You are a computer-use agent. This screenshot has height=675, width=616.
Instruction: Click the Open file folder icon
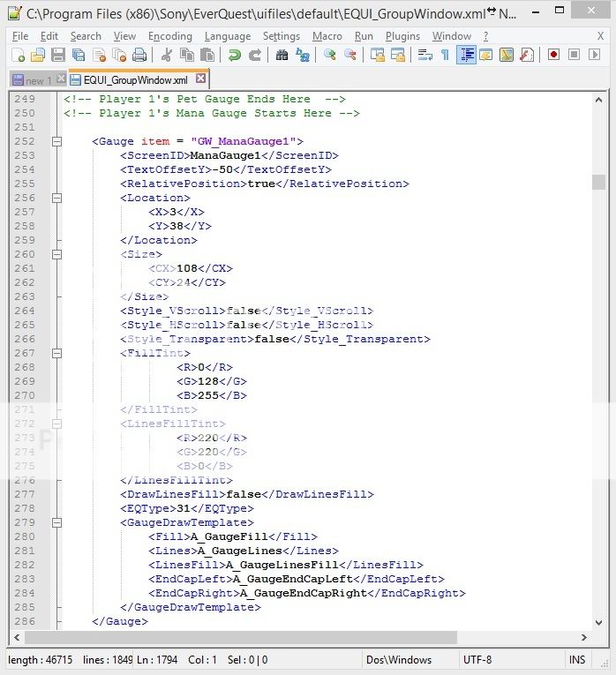click(37, 55)
